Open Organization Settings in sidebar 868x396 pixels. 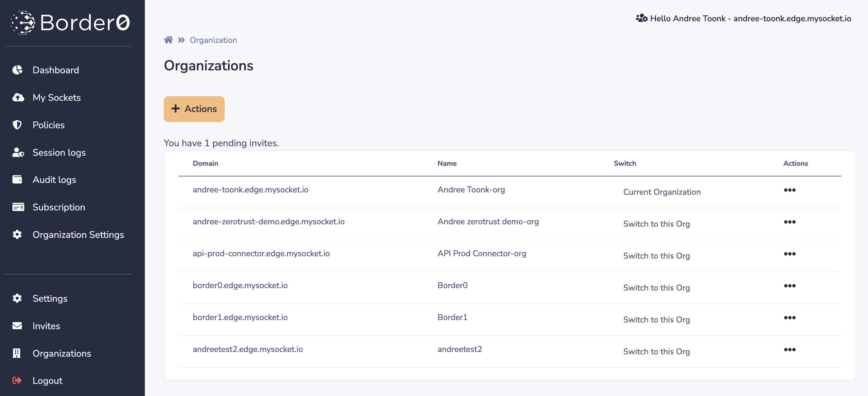pyautogui.click(x=78, y=235)
